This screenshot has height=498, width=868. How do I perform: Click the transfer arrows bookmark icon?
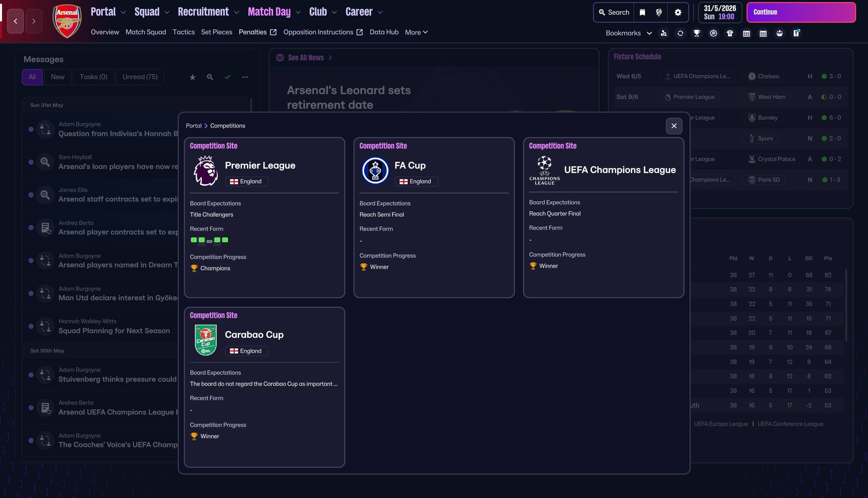pyautogui.click(x=680, y=33)
